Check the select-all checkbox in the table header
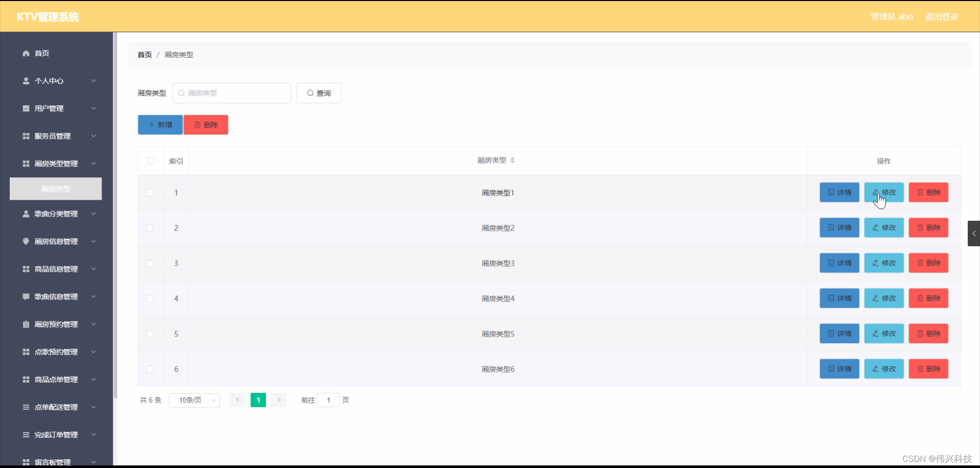 click(x=150, y=161)
